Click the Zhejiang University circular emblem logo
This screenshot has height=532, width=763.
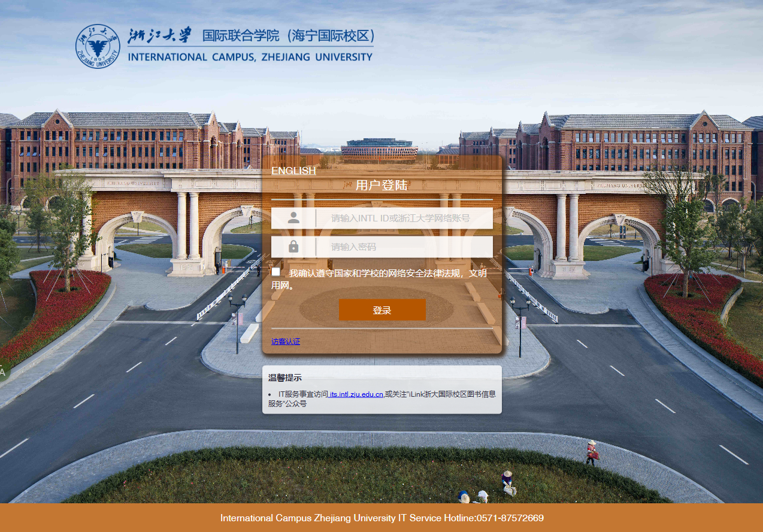[98, 46]
